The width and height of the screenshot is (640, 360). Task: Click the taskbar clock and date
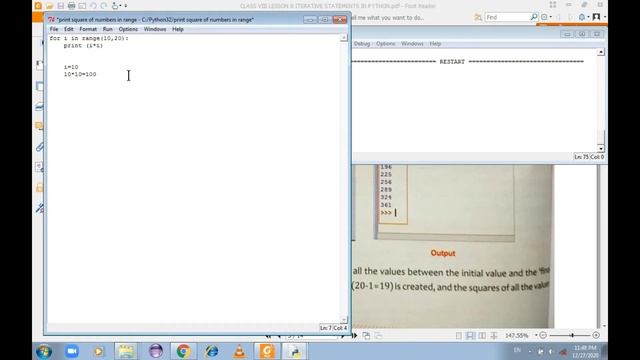[585, 351]
